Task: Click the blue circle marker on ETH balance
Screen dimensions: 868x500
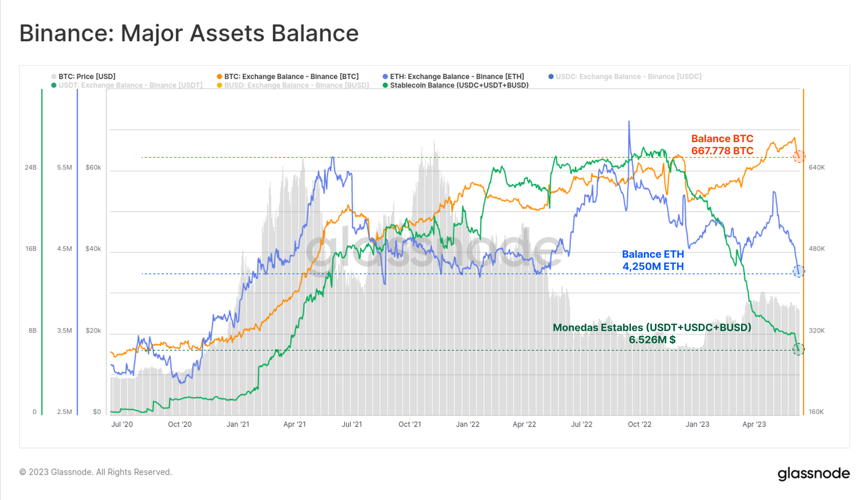Action: click(799, 271)
